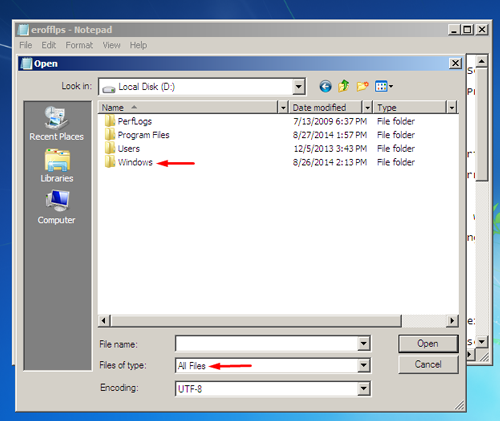Viewport: 500px width, 421px height.
Task: Go back using the blue arrow icon
Action: coord(325,87)
